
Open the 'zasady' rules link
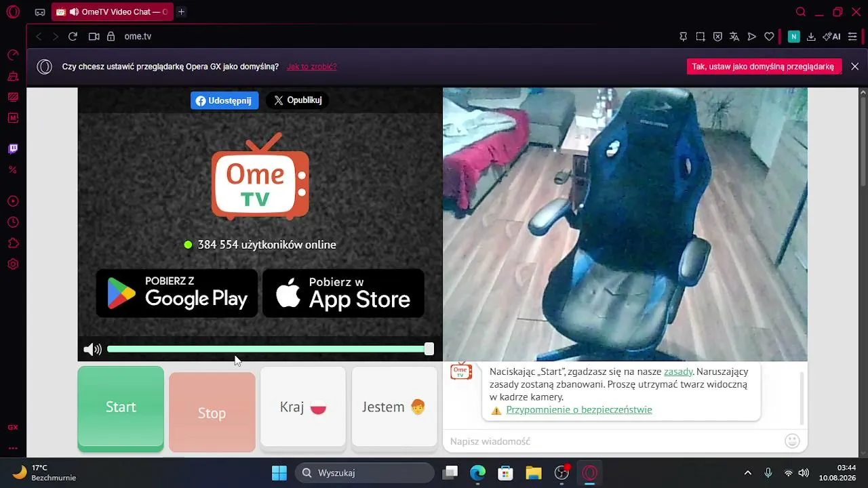(678, 371)
